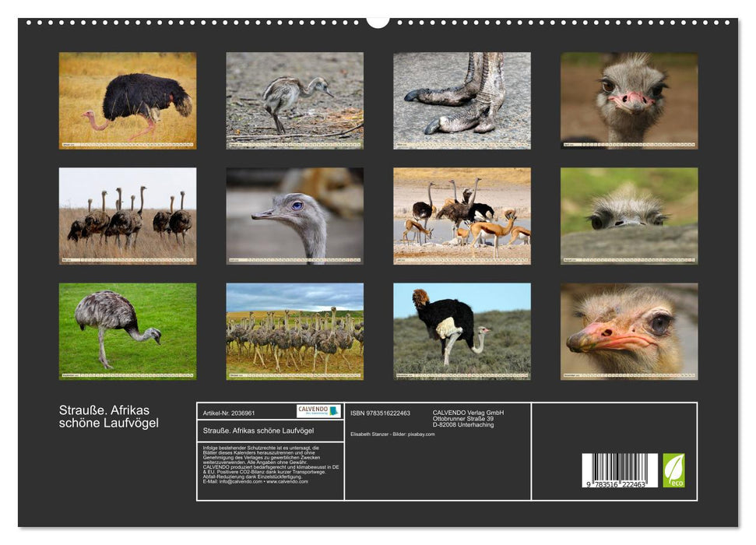Open the ostrich eyes peeking image
The height and width of the screenshot is (545, 756).
click(627, 212)
